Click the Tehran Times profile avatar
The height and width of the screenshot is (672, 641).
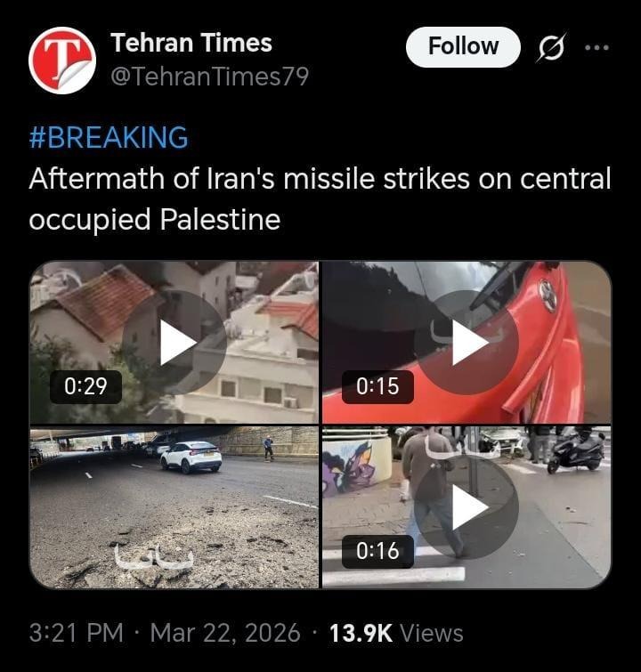click(x=62, y=60)
